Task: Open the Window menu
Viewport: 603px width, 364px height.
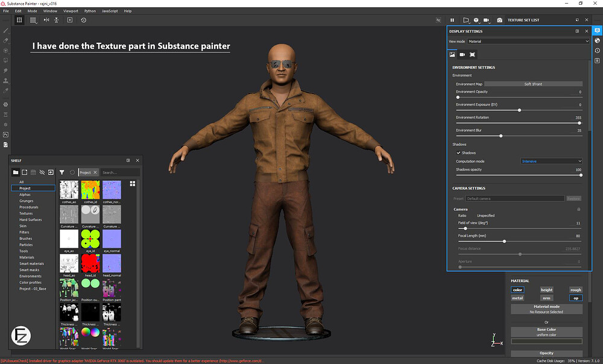Action: click(x=50, y=11)
